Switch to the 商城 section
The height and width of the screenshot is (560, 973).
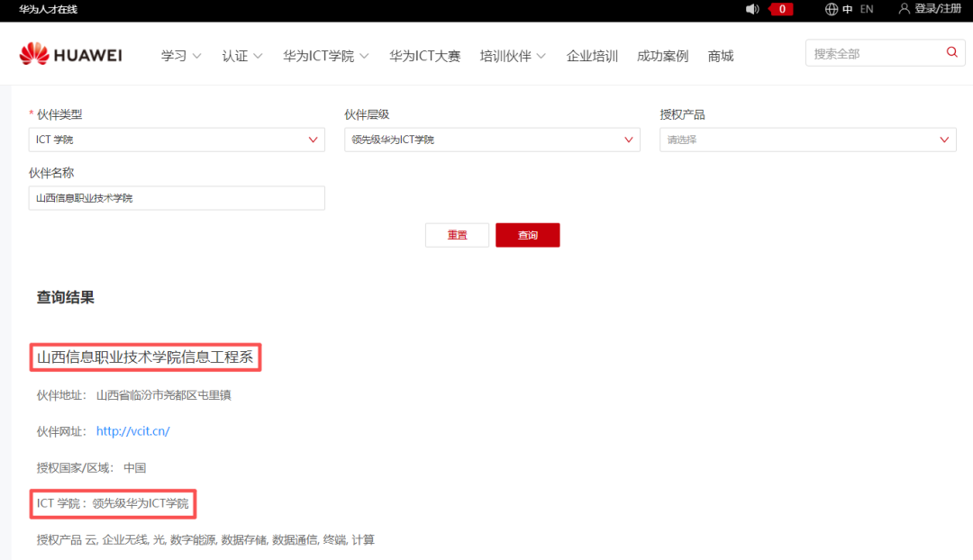720,56
